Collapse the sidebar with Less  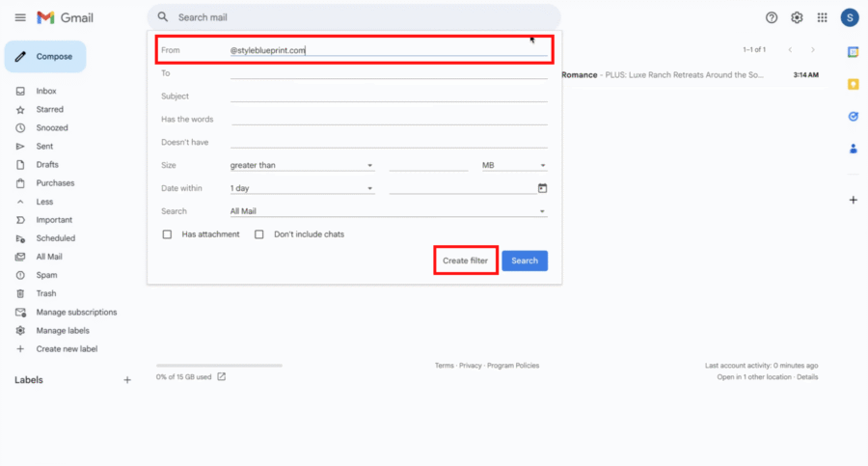click(x=44, y=202)
